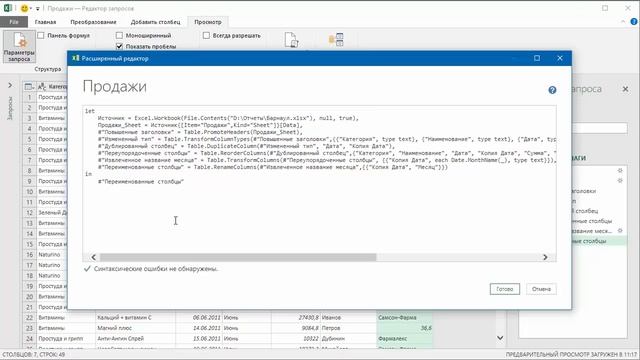Expand the Запросы side pane
Image resolution: width=640 pixels, height=360 pixels.
click(x=10, y=85)
